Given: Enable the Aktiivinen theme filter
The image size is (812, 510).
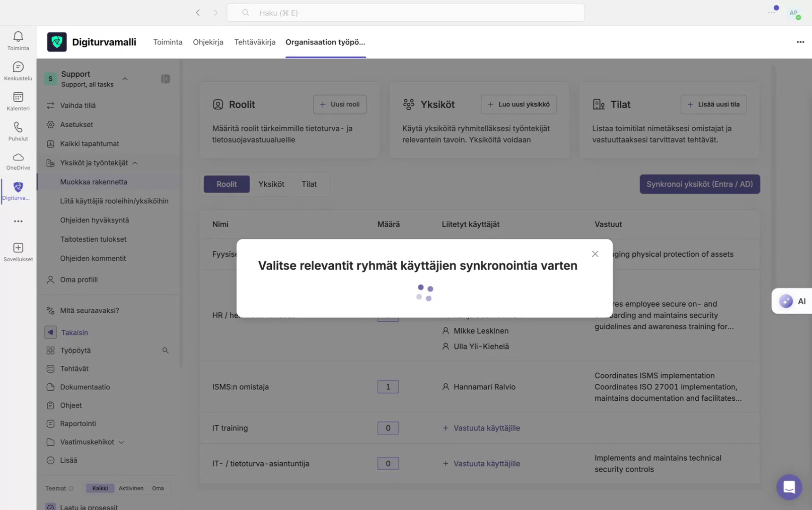Looking at the screenshot, I should click(131, 488).
